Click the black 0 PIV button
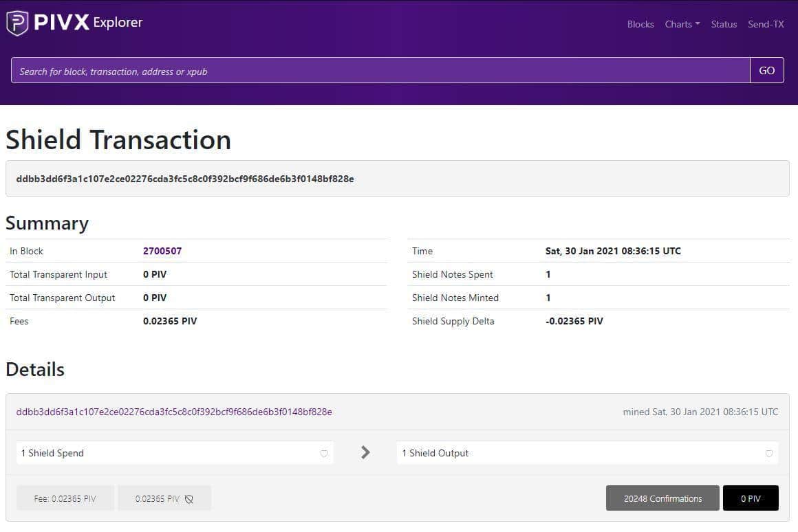This screenshot has height=532, width=798. click(x=751, y=498)
